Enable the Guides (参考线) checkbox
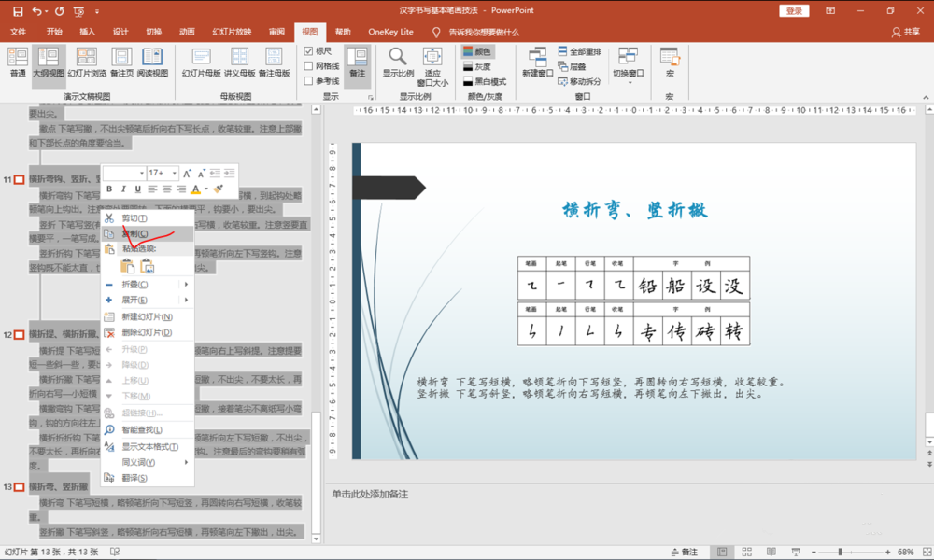The image size is (934, 560). click(309, 81)
